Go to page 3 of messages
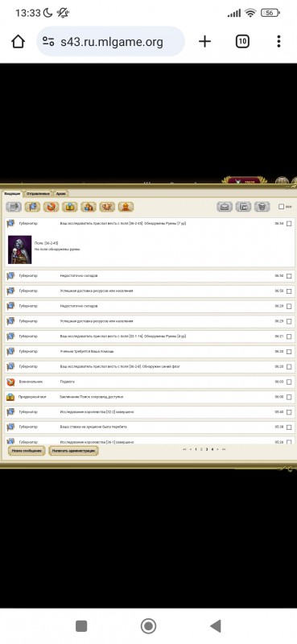 click(x=207, y=450)
